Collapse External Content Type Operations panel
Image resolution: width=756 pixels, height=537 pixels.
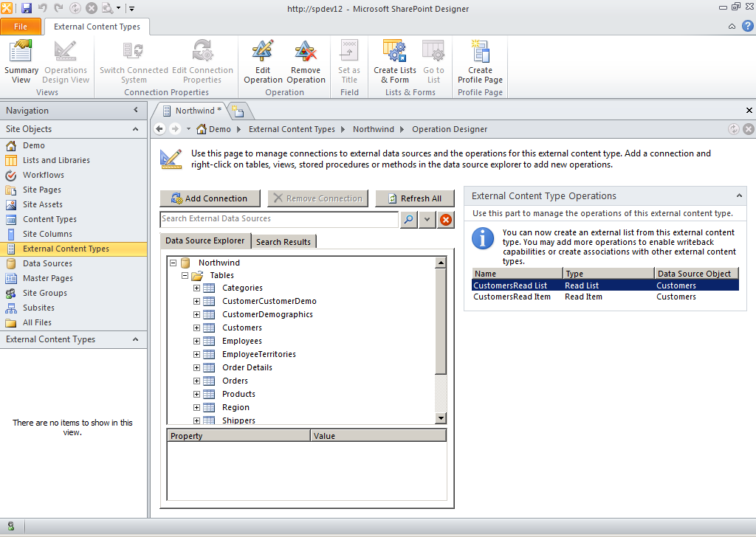tap(738, 195)
